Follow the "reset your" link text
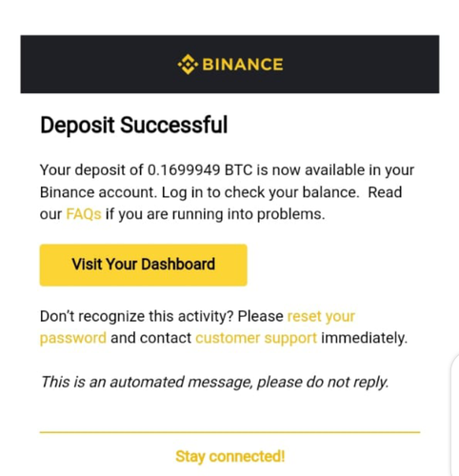The width and height of the screenshot is (459, 476). pyautogui.click(x=321, y=316)
